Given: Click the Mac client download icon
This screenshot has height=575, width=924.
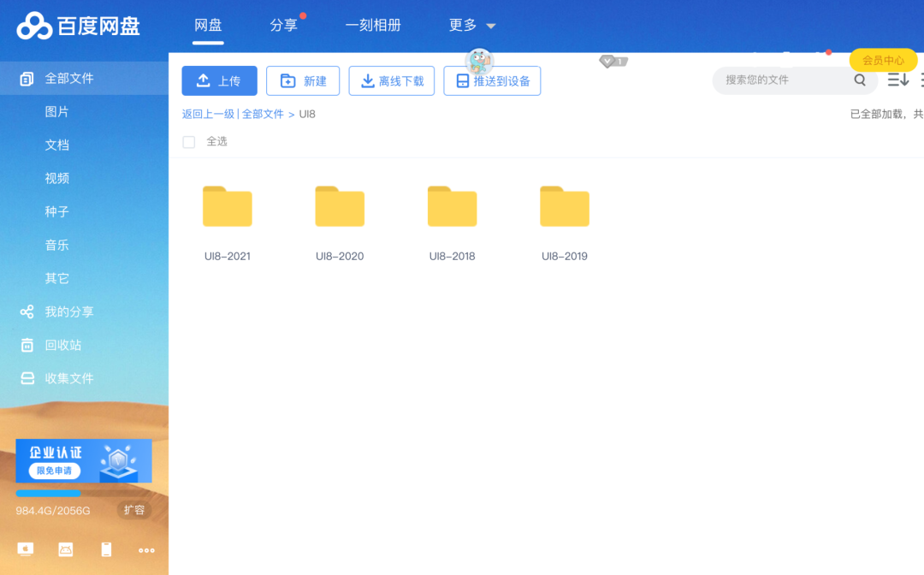Looking at the screenshot, I should (x=26, y=549).
